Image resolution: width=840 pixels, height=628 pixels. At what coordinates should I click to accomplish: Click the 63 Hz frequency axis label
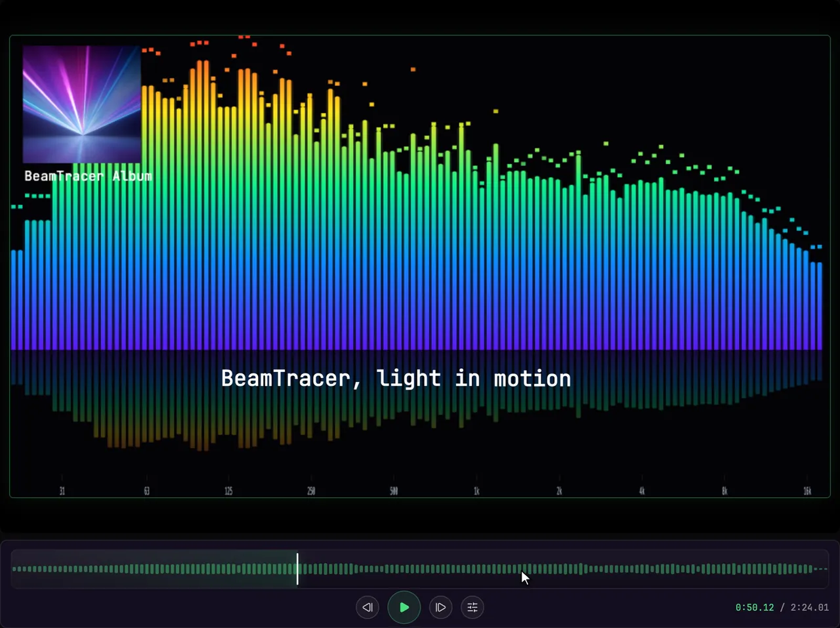pyautogui.click(x=146, y=491)
